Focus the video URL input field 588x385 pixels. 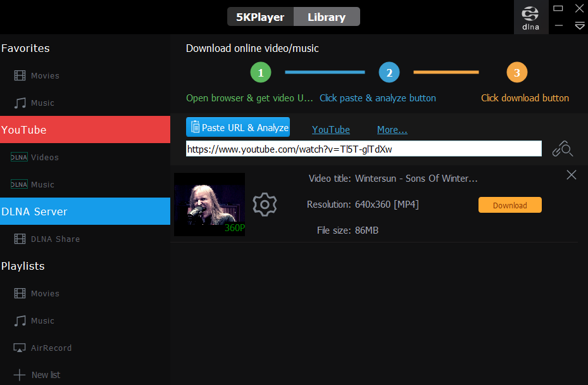point(364,149)
